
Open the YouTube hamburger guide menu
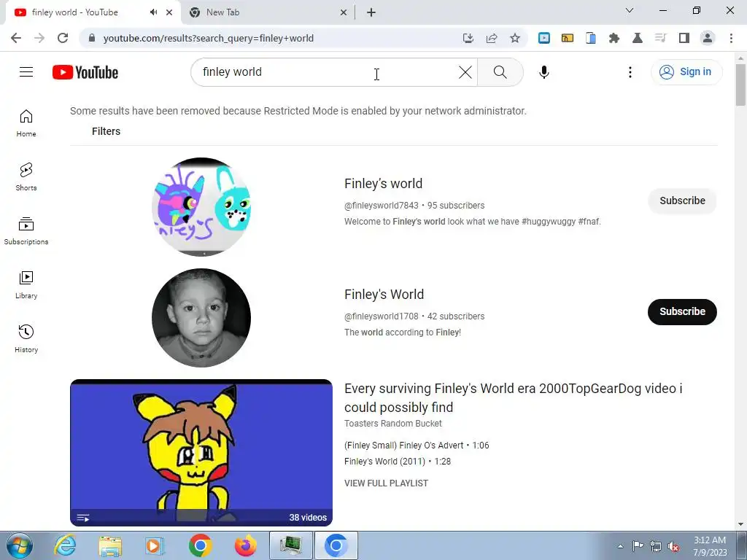pyautogui.click(x=26, y=72)
